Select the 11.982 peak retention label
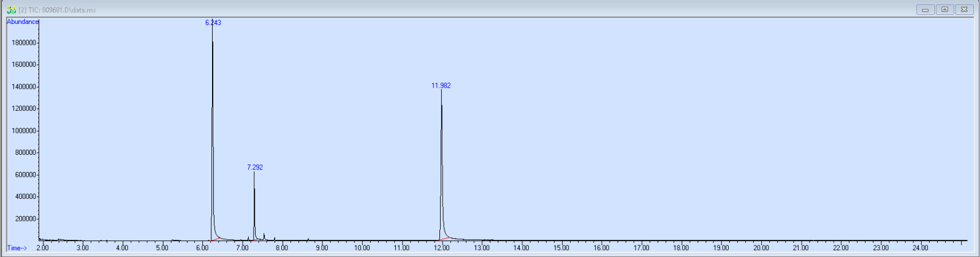 pyautogui.click(x=441, y=86)
